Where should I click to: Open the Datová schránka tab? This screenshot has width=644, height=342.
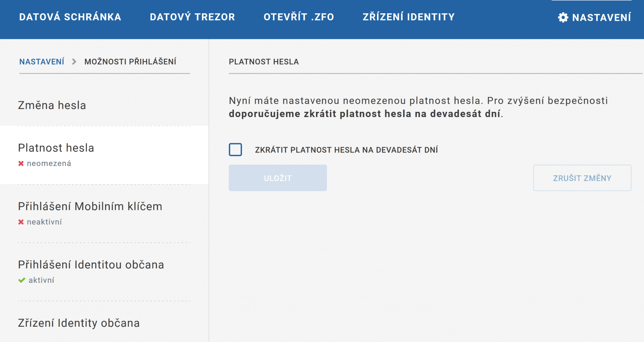(x=70, y=17)
